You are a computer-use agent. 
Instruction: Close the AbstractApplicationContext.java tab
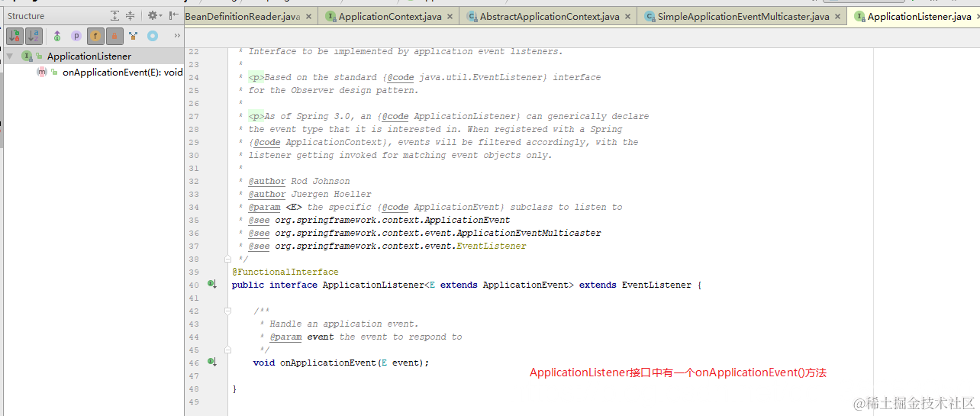(627, 17)
